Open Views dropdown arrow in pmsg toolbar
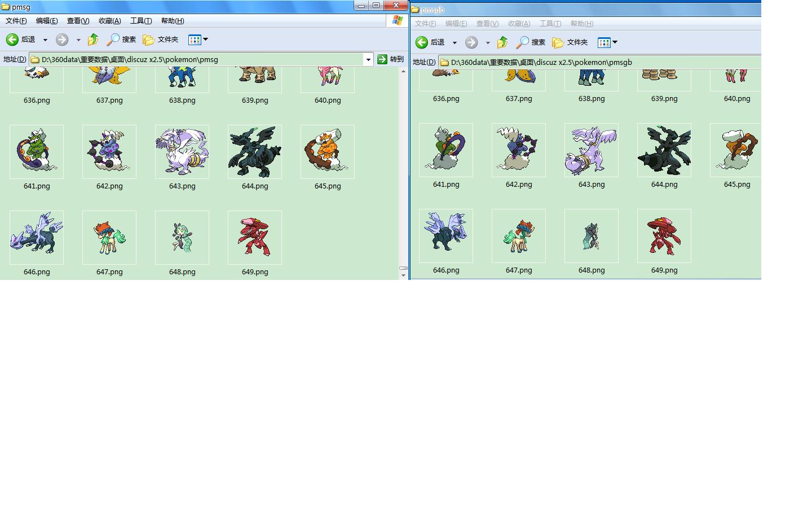The height and width of the screenshot is (508, 812). [x=206, y=40]
